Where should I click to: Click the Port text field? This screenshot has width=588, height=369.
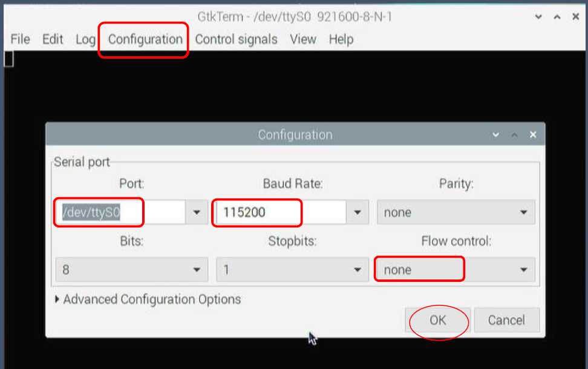tap(120, 212)
